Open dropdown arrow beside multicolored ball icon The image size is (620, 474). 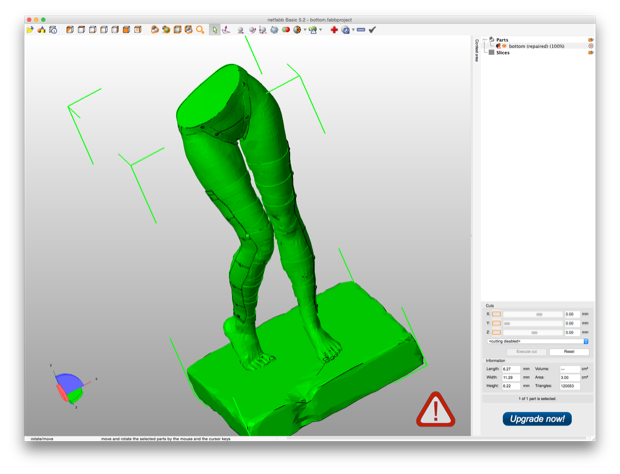coord(305,30)
